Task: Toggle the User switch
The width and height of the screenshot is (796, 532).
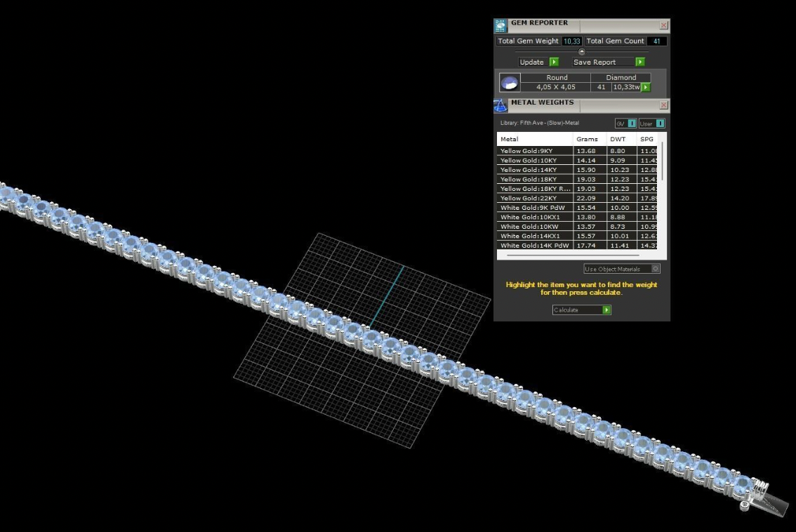Action: pos(660,124)
